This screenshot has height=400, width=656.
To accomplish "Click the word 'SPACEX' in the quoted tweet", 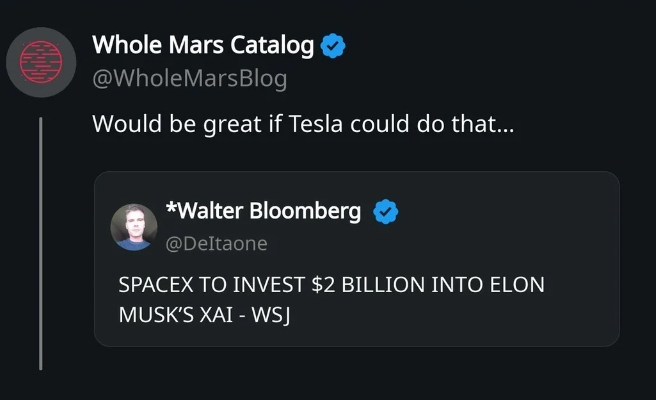I will (x=156, y=285).
